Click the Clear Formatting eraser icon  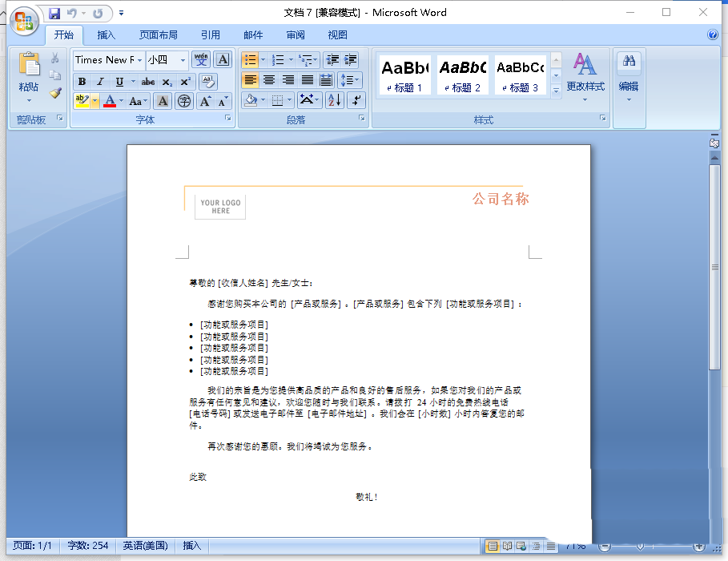point(207,81)
